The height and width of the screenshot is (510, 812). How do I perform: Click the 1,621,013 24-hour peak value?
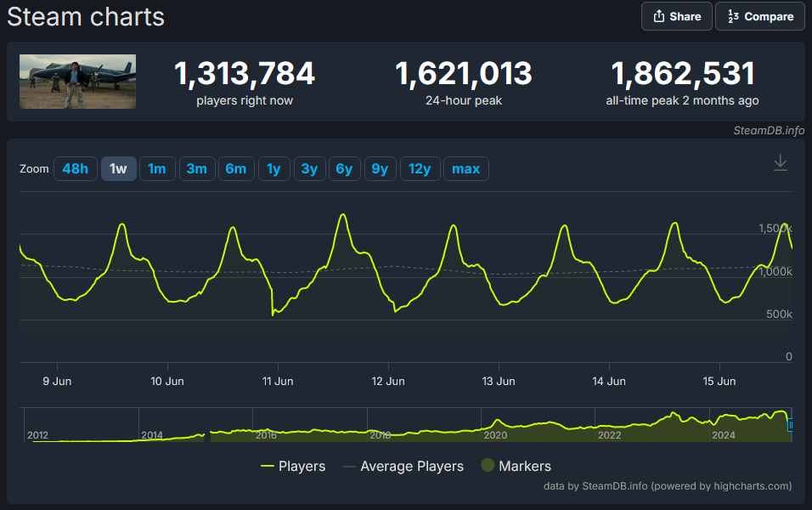[464, 73]
